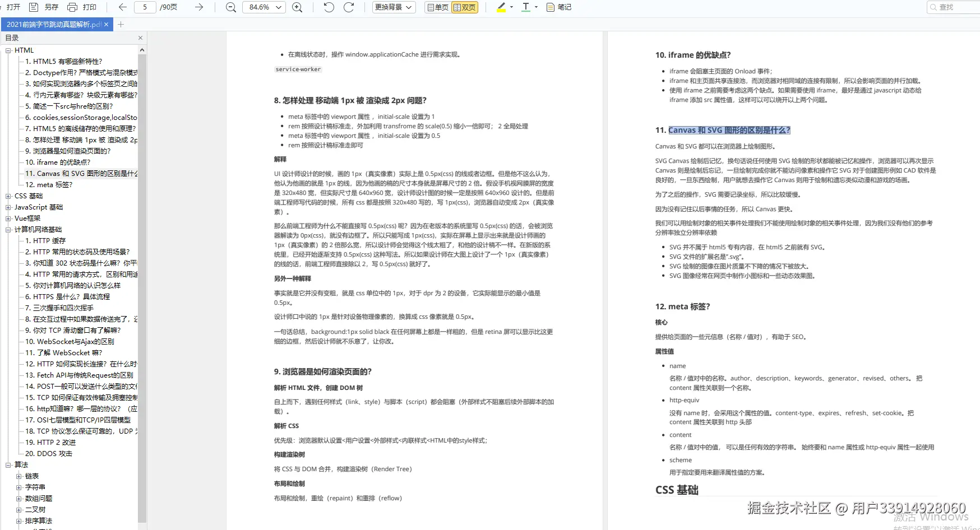Click the '9. 浏览器是如何渲染页面的?' document heading

(322, 371)
